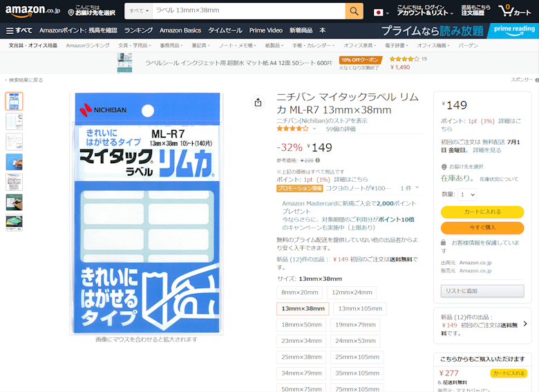This screenshot has height=392, width=539.
Task: Click the orange search magnifier button
Action: click(x=354, y=11)
